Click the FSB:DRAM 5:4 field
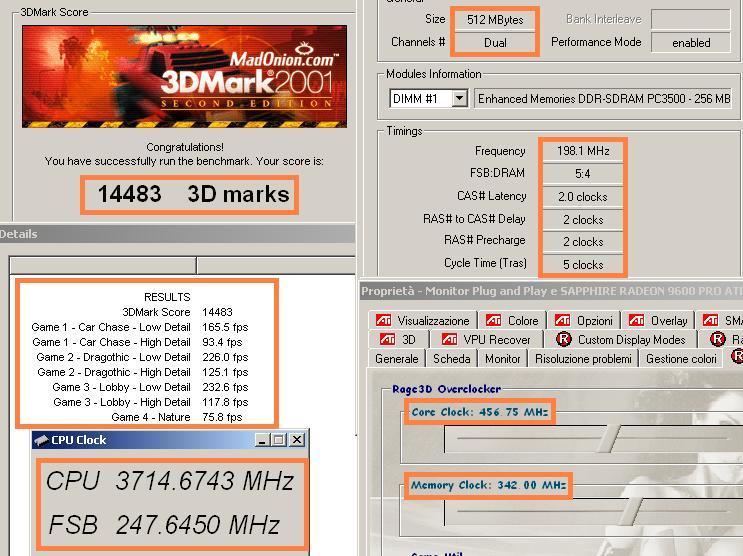The image size is (743, 556). [x=583, y=173]
